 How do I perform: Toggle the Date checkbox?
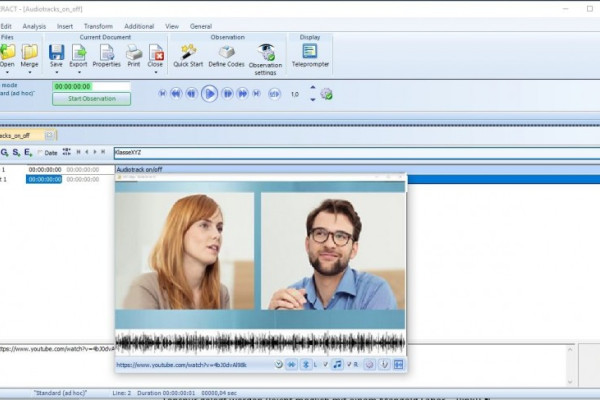point(40,153)
